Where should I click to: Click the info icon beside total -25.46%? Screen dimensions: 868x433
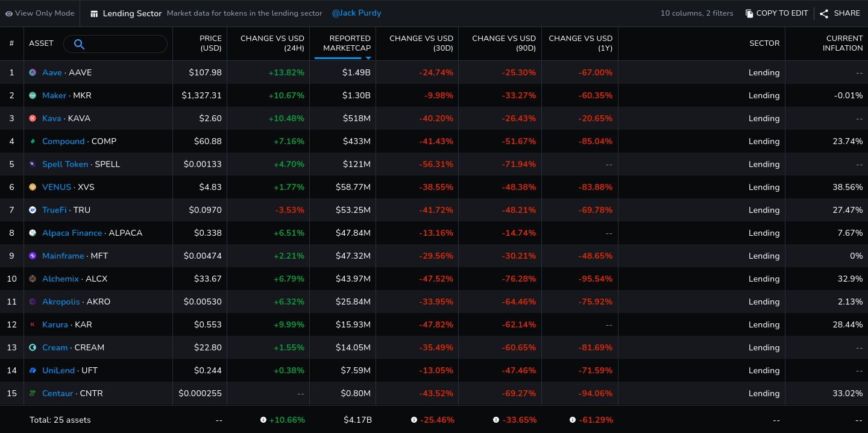pos(414,420)
